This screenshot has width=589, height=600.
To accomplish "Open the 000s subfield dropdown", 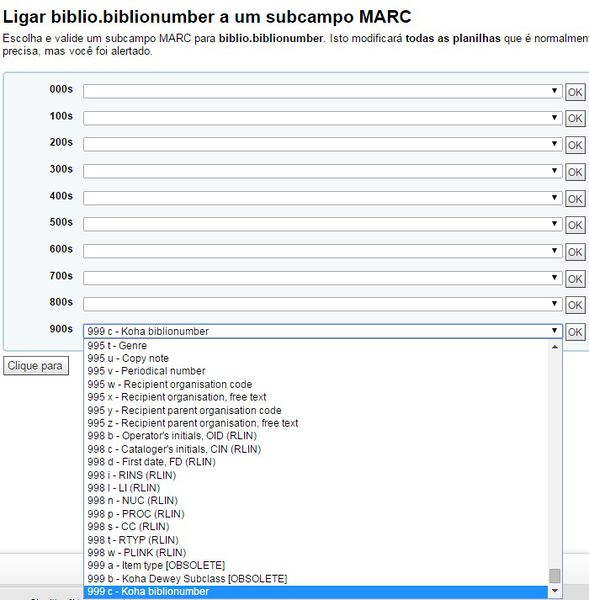I will coord(323,91).
